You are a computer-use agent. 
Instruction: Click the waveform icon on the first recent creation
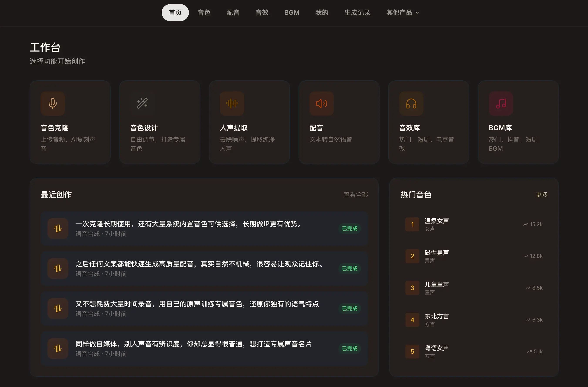pos(58,228)
